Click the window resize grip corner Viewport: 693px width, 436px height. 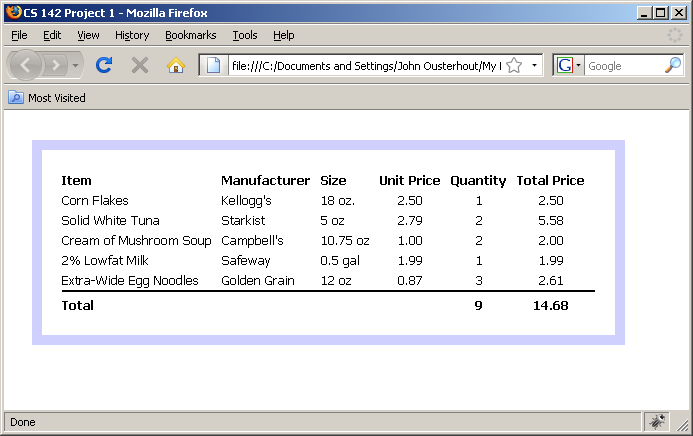coord(682,424)
